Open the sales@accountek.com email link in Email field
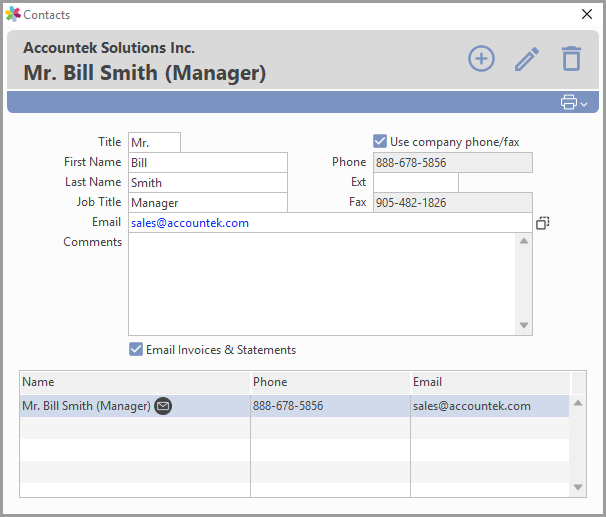Viewport: 606px width, 517px height. pyautogui.click(x=190, y=223)
